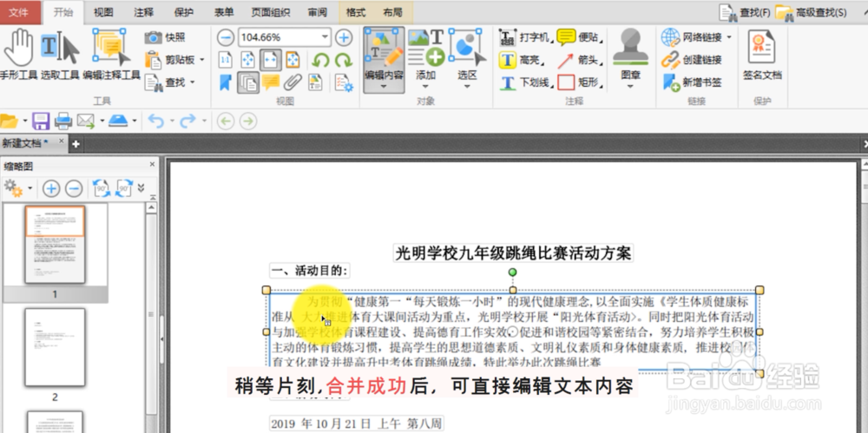Screen dimensions: 868x433
Task: Click the undo arrow
Action: coord(156,121)
